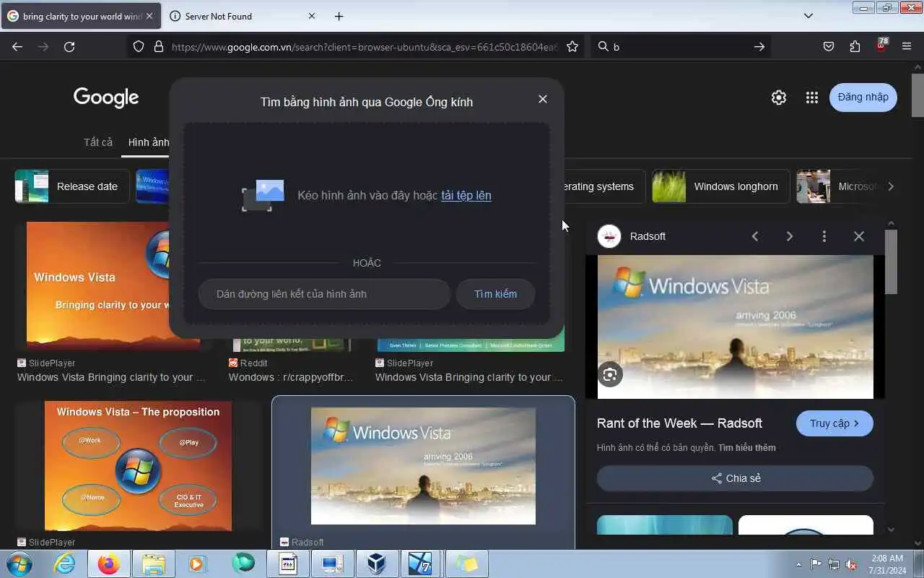The height and width of the screenshot is (578, 924).
Task: Open the Pocket save icon
Action: [829, 46]
